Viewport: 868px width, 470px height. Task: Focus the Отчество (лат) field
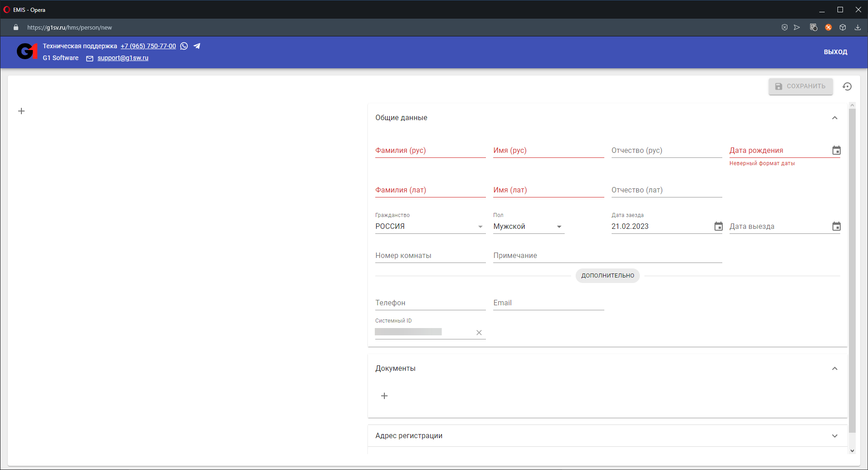pos(667,190)
